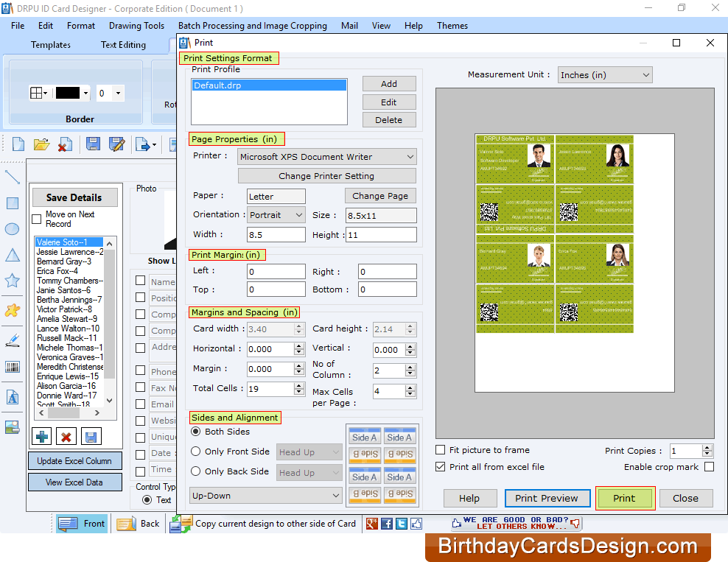Select the Both Sides radio button

click(196, 432)
